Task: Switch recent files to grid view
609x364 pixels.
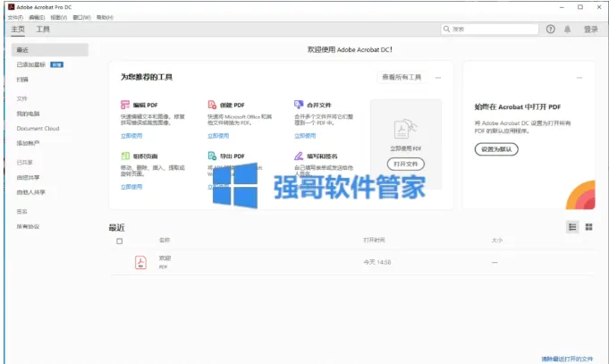Action: click(x=588, y=227)
